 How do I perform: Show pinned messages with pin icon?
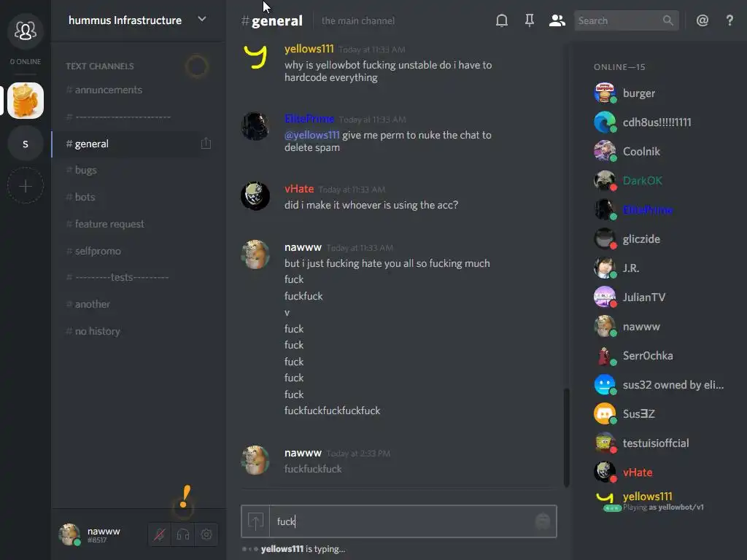530,20
